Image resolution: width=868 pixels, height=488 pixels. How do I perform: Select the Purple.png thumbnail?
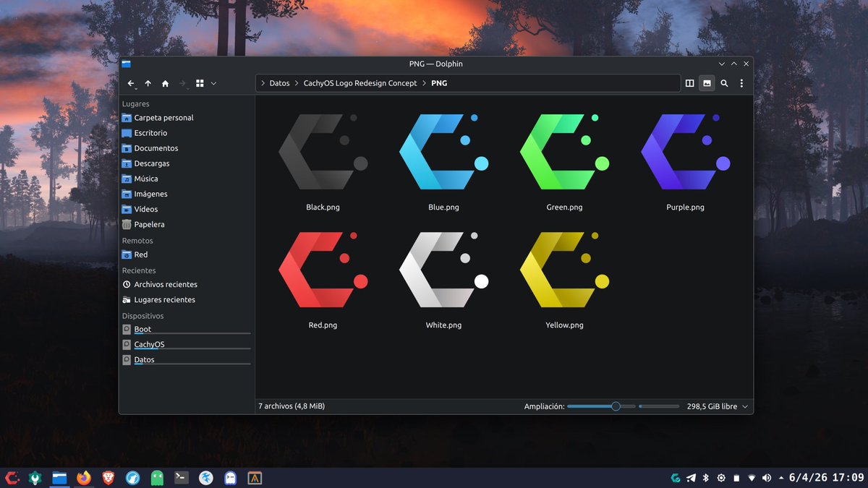pyautogui.click(x=685, y=152)
